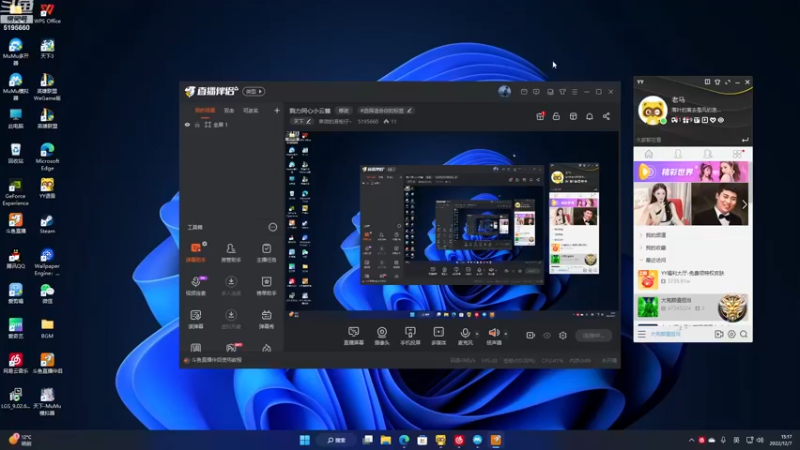Screen dimensions: 800x450
Task: Open the BGM folder on the desktop
Action: tap(47, 329)
